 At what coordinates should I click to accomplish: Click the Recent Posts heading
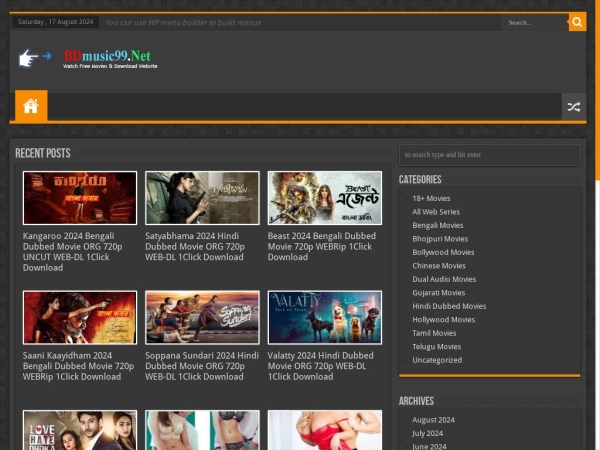(43, 153)
